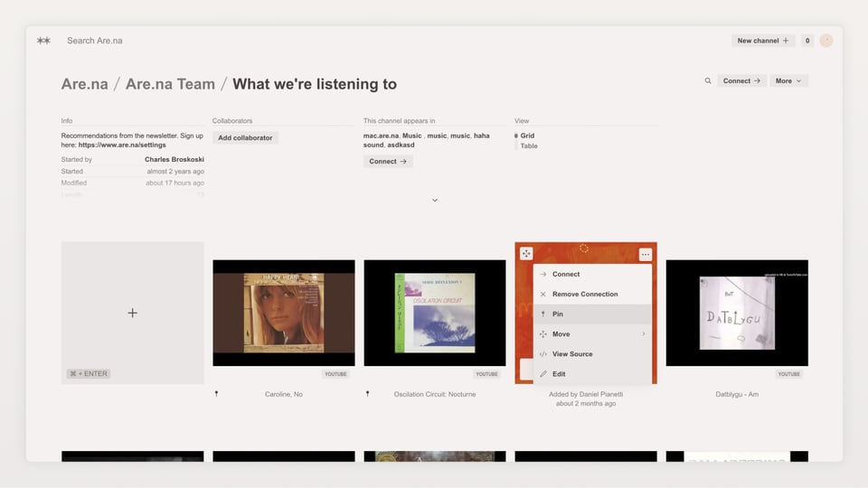Click the Are.na asterisk logo icon
The image size is (868, 488).
point(43,41)
